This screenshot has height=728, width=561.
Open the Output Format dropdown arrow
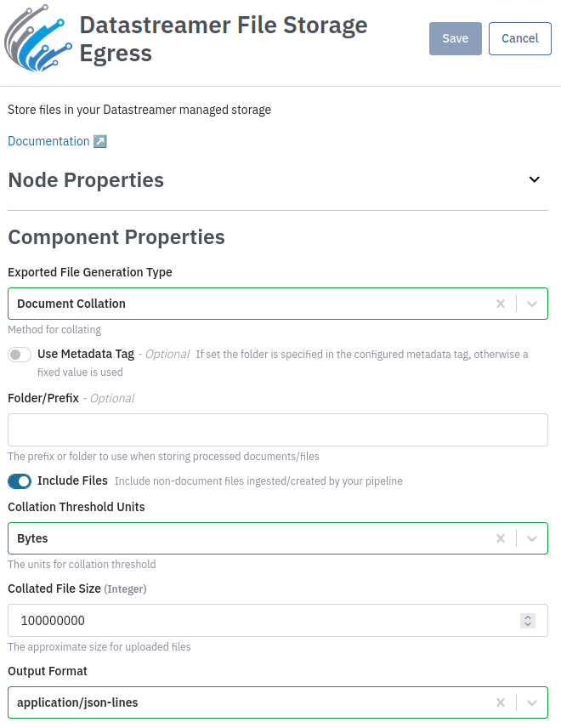(532, 702)
